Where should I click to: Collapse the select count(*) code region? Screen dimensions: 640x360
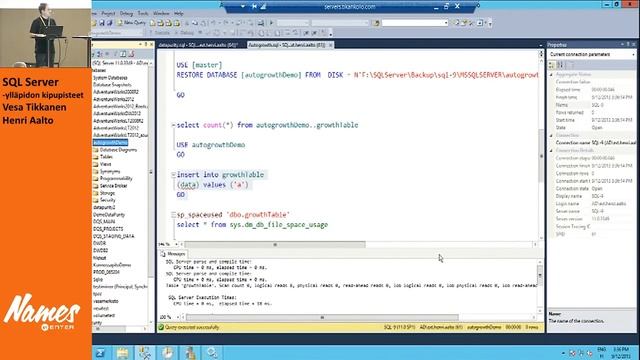coord(173,125)
